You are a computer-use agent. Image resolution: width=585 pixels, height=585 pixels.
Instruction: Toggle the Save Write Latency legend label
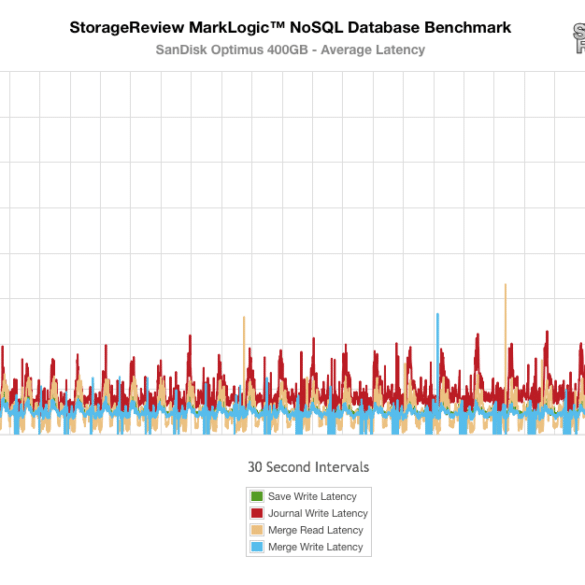312,496
